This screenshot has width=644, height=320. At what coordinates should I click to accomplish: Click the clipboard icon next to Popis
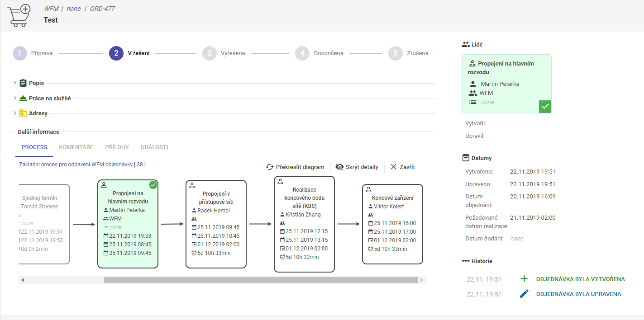pos(23,83)
